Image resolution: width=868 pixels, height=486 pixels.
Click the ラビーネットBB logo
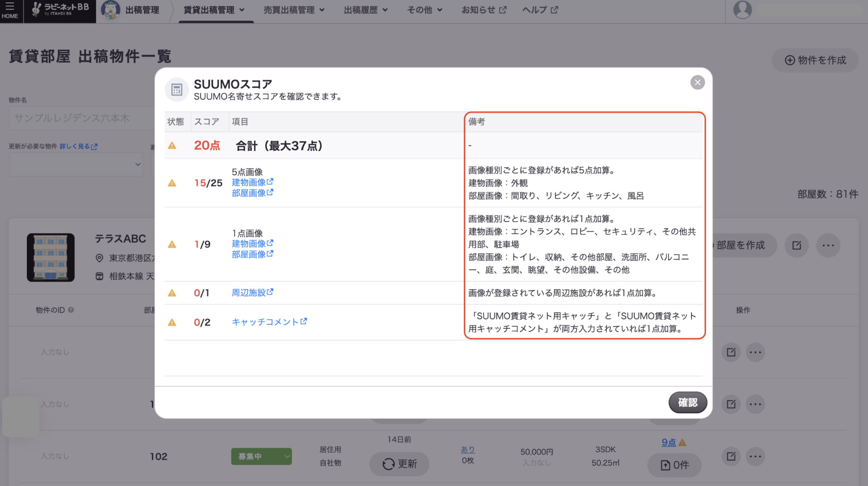click(60, 9)
